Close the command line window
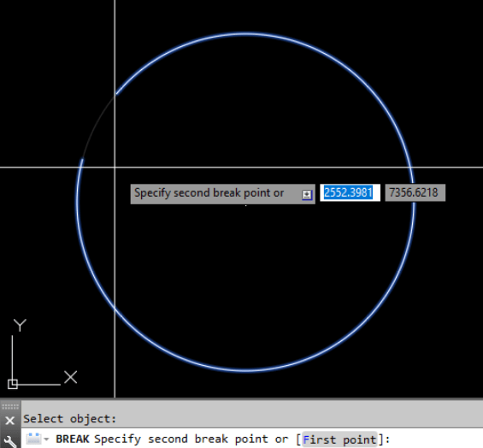Image resolution: width=483 pixels, height=448 pixels. pyautogui.click(x=10, y=421)
